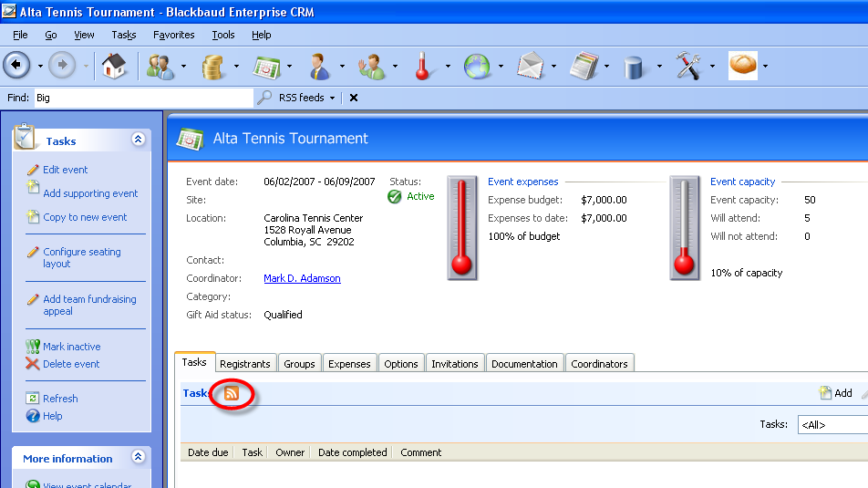Click the globe toolbar icon
The image size is (868, 488).
[x=476, y=66]
